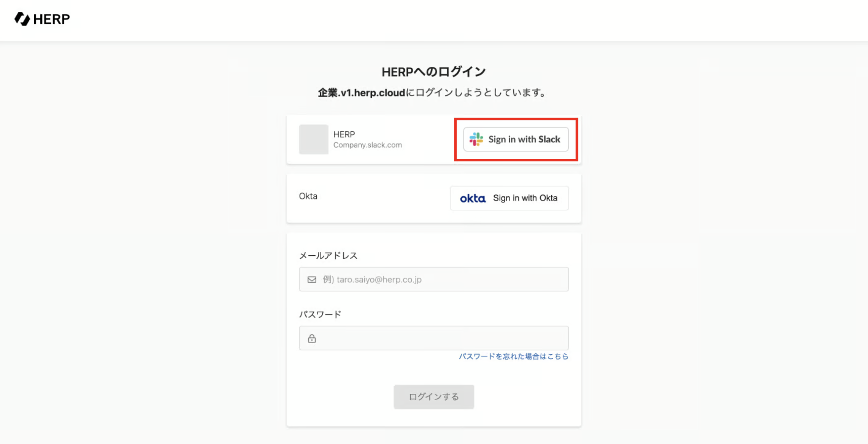The width and height of the screenshot is (868, 444).
Task: Open the パスワードを忘れた場合はこちら link
Action: (513, 356)
